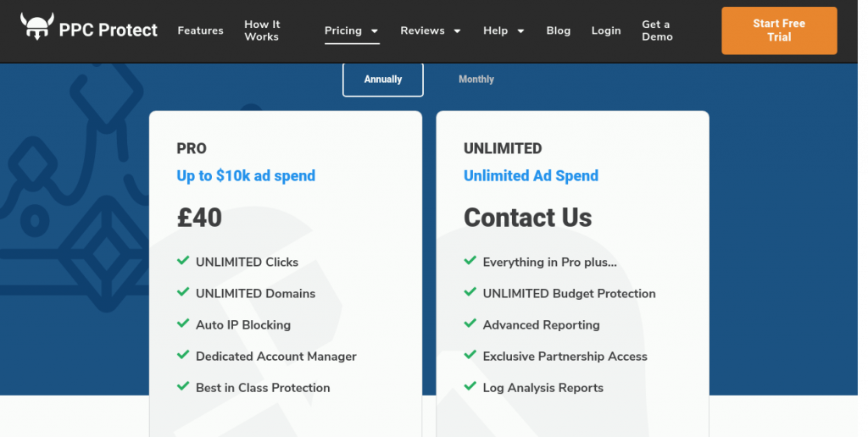Image resolution: width=868 pixels, height=437 pixels.
Task: Click the Start Free Trial button
Action: (779, 30)
